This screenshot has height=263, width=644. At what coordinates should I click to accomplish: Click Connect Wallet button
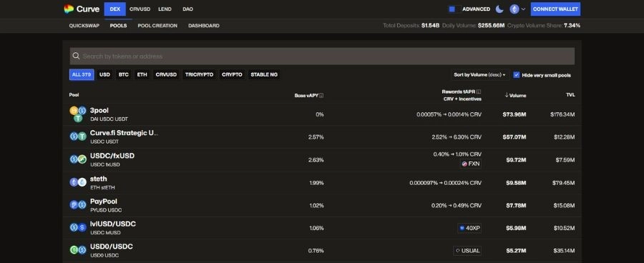pyautogui.click(x=555, y=9)
